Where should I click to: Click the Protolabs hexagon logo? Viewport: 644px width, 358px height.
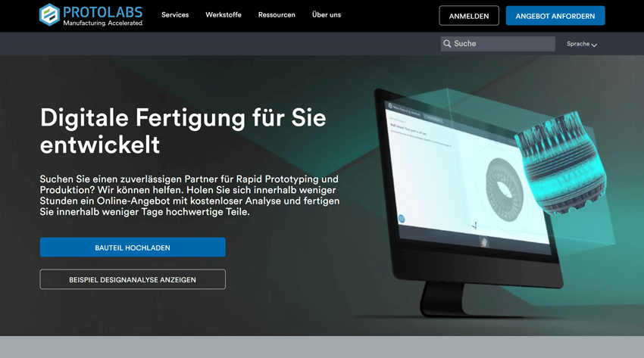tap(49, 15)
